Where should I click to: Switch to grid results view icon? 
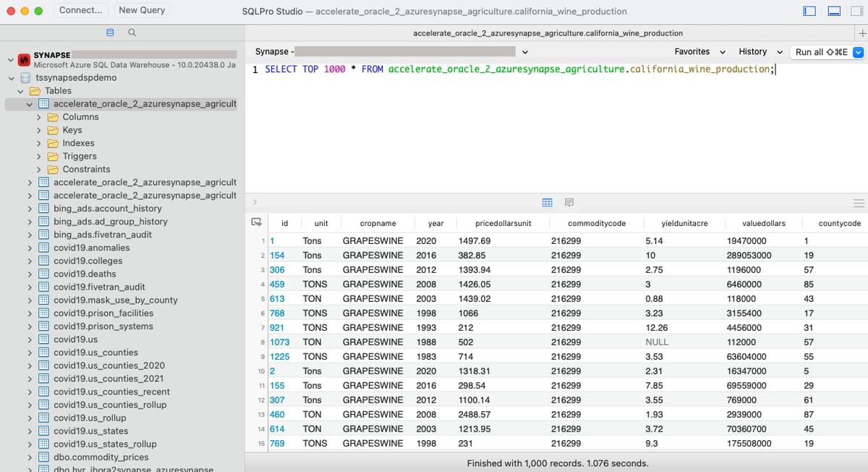point(548,203)
